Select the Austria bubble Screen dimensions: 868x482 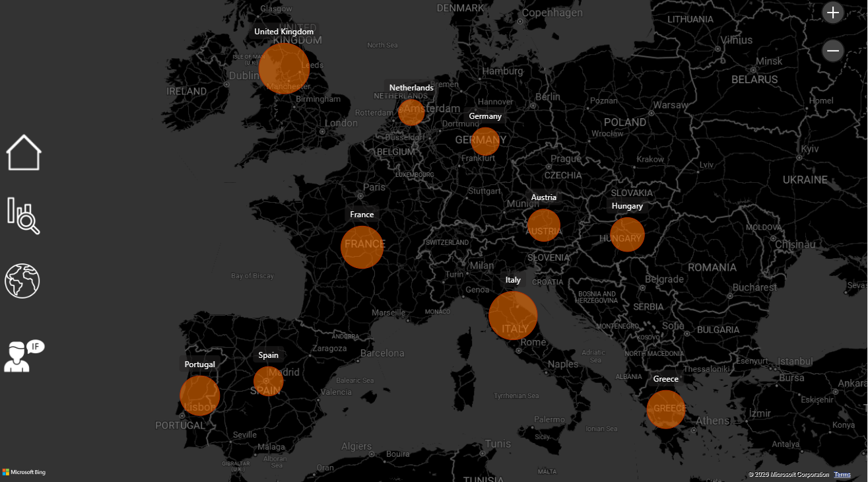(x=544, y=225)
